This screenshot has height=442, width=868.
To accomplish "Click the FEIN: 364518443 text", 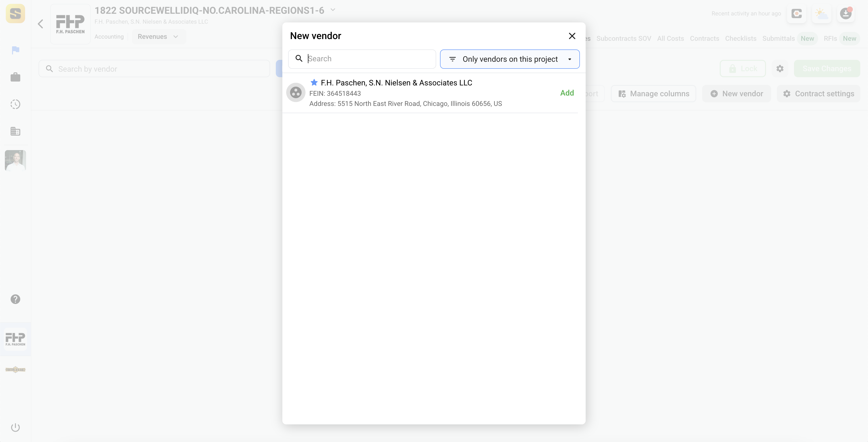I will click(335, 93).
